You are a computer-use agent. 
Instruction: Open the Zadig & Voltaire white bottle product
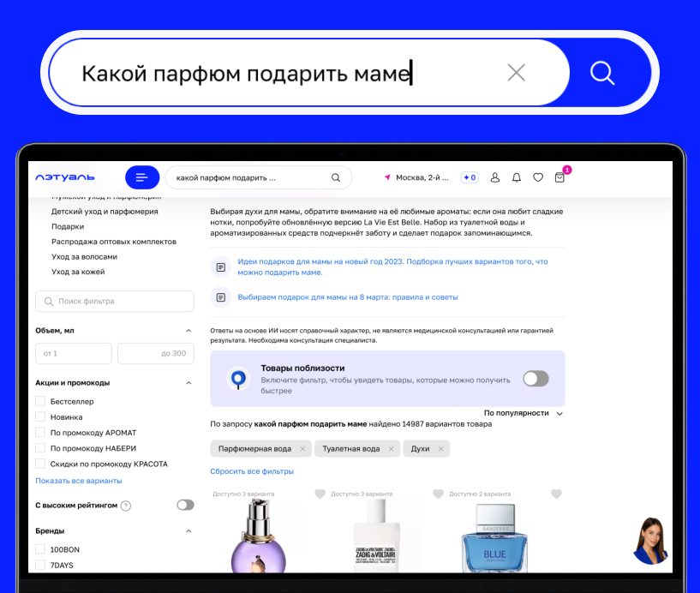pyautogui.click(x=376, y=536)
